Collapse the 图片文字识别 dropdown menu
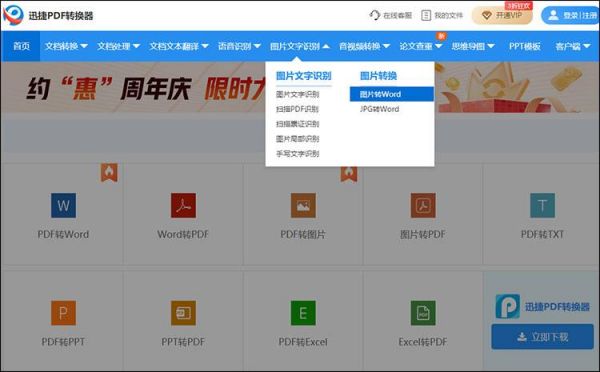The height and width of the screenshot is (372, 600). (300, 46)
